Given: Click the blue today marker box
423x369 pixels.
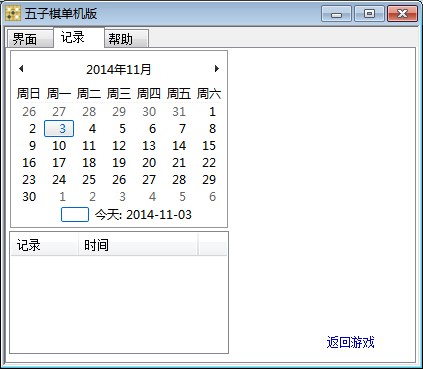Looking at the screenshot, I should pyautogui.click(x=75, y=214).
